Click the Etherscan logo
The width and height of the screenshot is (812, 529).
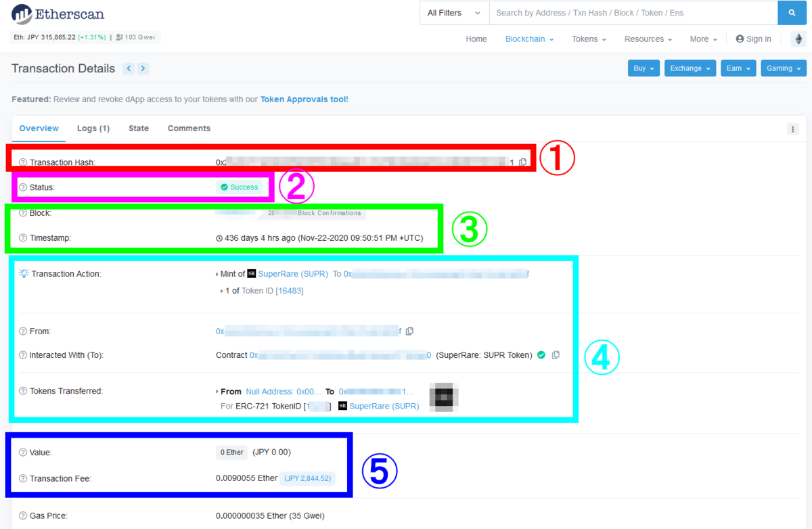[58, 14]
